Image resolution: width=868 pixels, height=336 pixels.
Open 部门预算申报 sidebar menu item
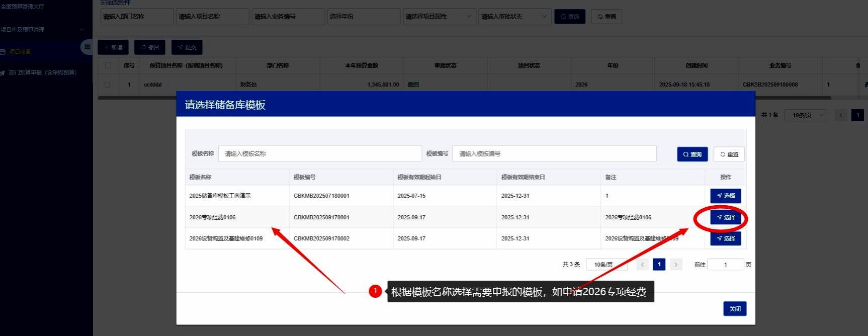click(42, 72)
